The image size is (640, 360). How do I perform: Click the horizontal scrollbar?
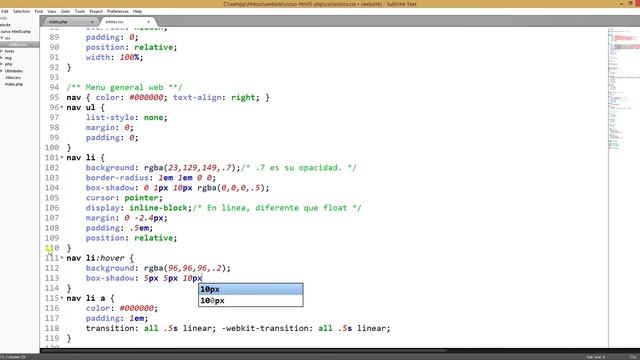click(243, 350)
